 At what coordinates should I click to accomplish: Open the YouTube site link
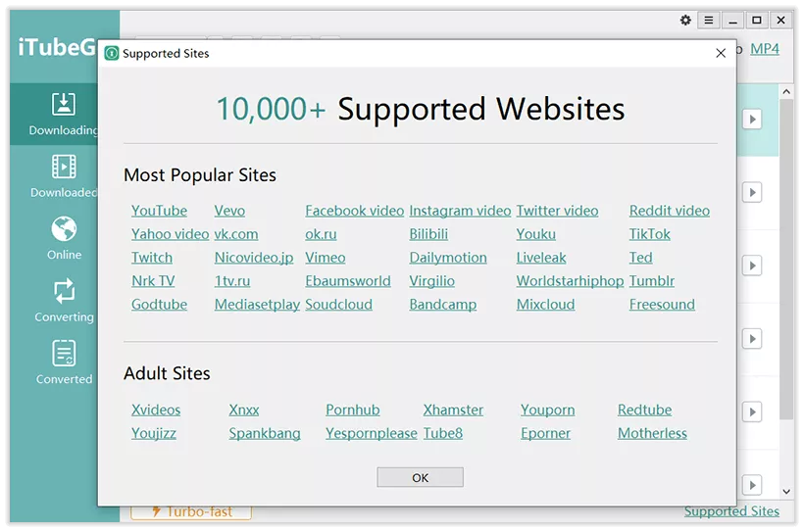[x=159, y=211]
